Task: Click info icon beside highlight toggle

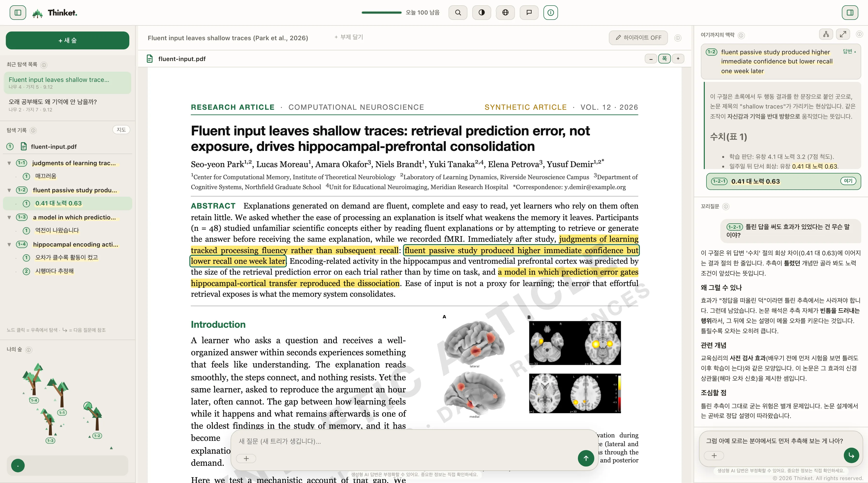Action: (x=678, y=38)
